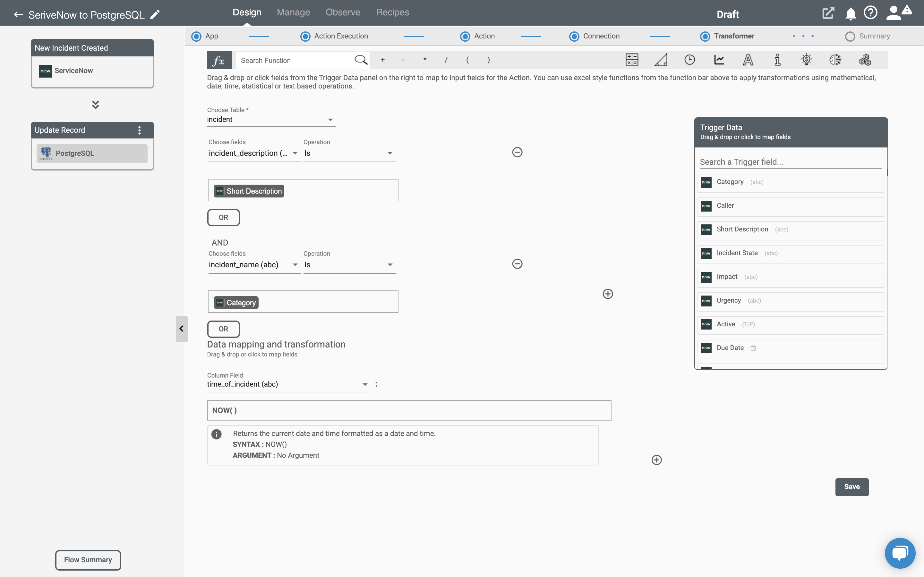Expand the Operation dropdown for incident_name
Viewport: 924px width, 577px height.
pyautogui.click(x=389, y=264)
